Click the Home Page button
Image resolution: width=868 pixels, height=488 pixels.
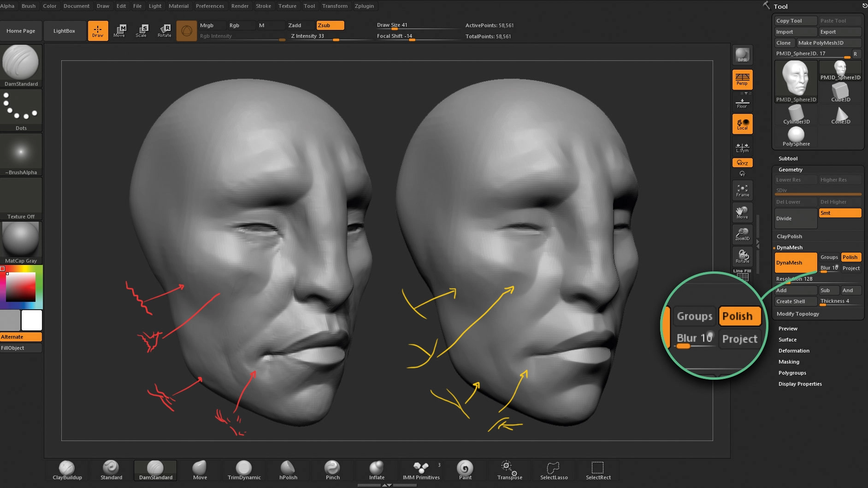tap(21, 31)
